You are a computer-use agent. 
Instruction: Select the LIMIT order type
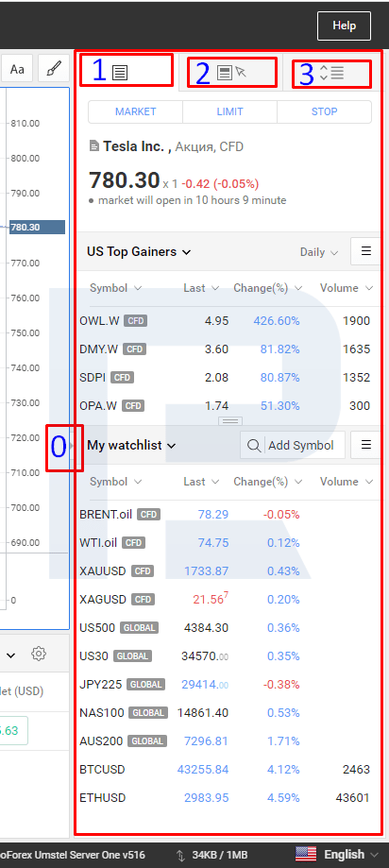point(230,111)
